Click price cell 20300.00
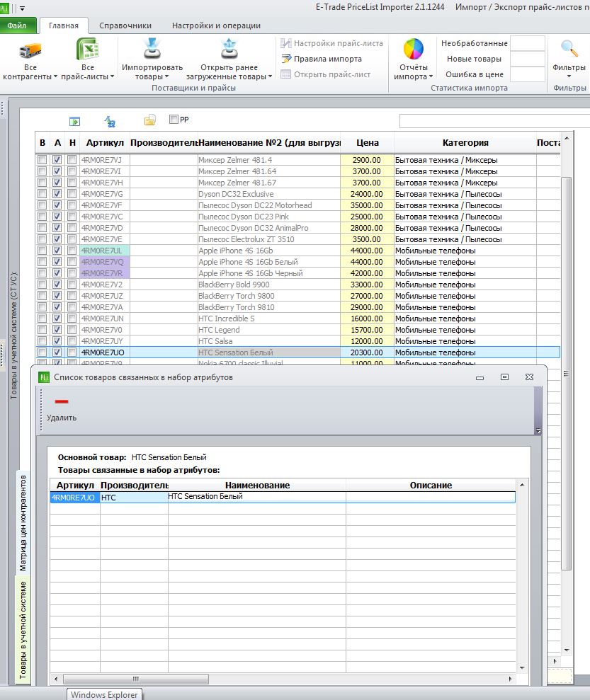Viewport: 590px width, 700px height. [367, 352]
